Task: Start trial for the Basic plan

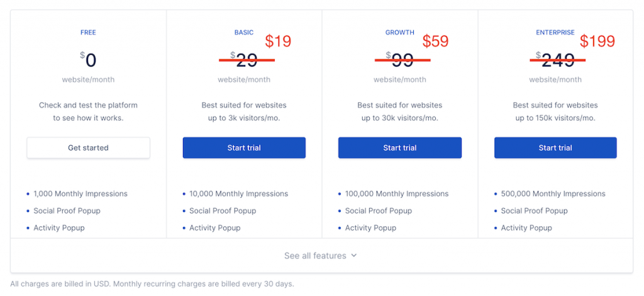Action: click(244, 147)
